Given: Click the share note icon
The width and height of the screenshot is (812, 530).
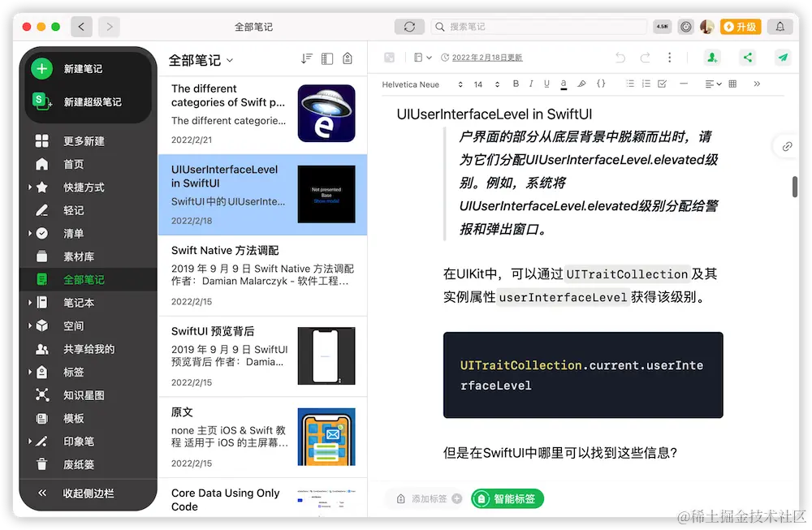Looking at the screenshot, I should tap(748, 58).
